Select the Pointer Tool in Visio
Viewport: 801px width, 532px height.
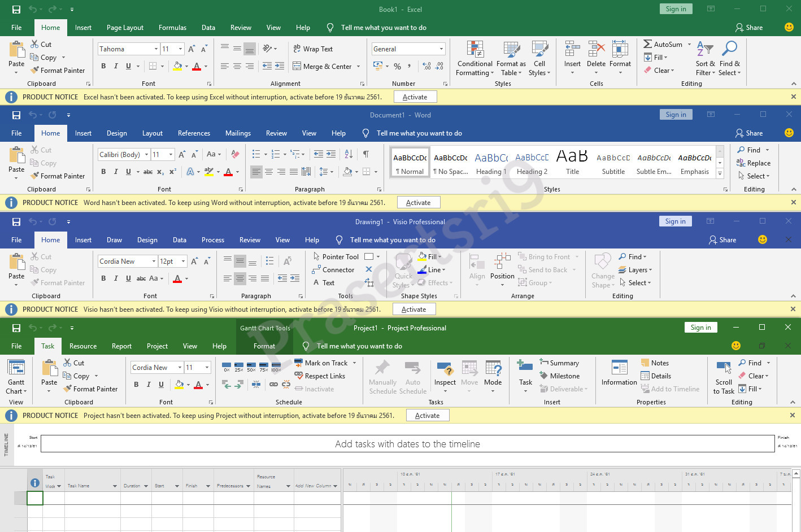click(336, 257)
